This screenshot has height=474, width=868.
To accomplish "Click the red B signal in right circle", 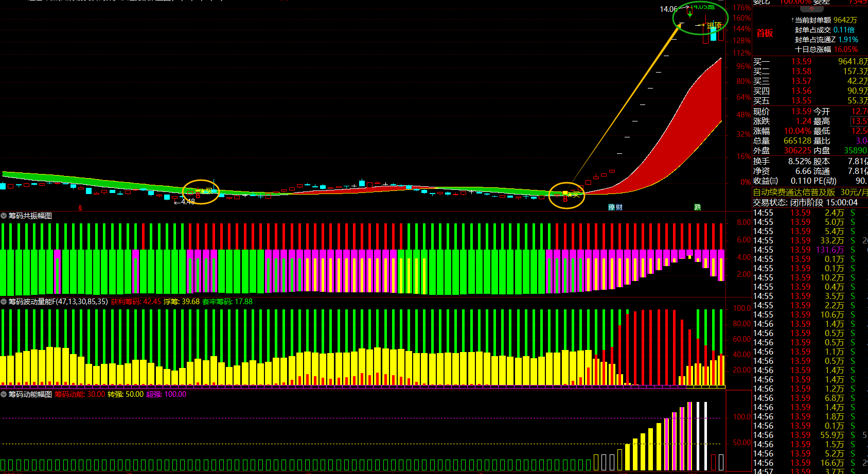I will [x=565, y=199].
